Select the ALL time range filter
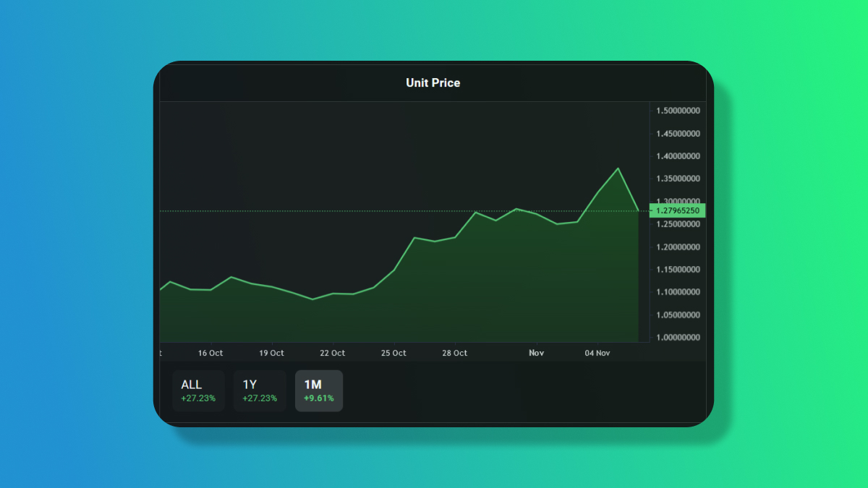This screenshot has width=868, height=488. coord(198,390)
